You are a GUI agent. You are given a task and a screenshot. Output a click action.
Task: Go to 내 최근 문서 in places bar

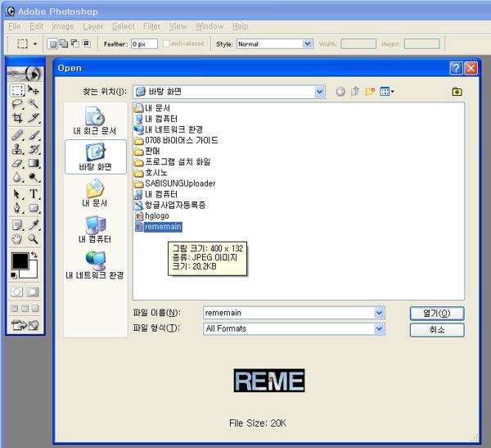point(95,120)
